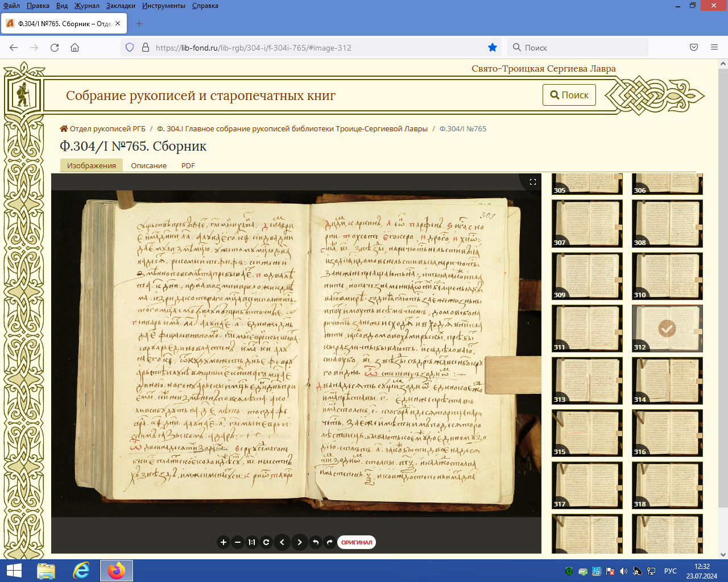The width and height of the screenshot is (728, 582).
Task: Select thumbnail 311
Action: pyautogui.click(x=587, y=328)
